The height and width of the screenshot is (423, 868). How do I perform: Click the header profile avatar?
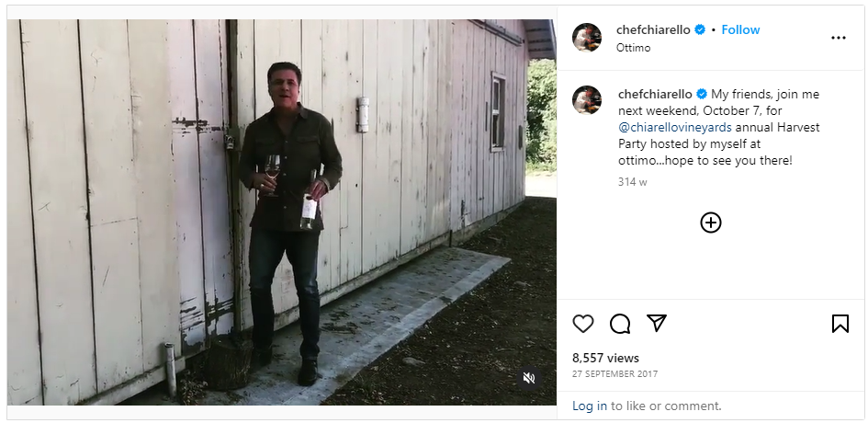587,38
